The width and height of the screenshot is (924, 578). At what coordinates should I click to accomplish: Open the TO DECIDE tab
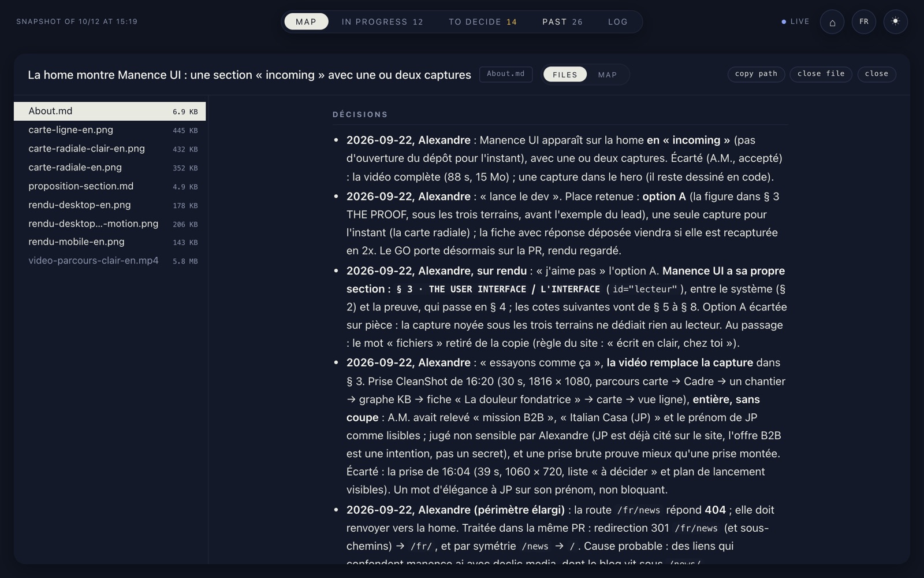483,22
